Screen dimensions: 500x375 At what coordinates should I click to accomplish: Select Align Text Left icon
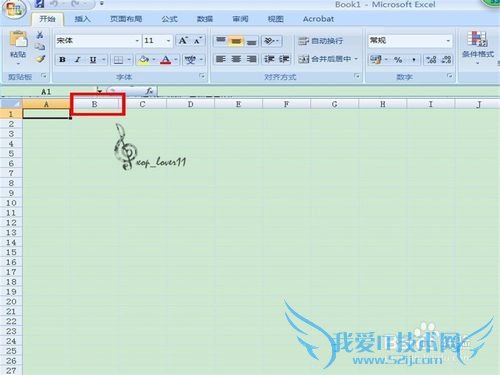[x=221, y=59]
